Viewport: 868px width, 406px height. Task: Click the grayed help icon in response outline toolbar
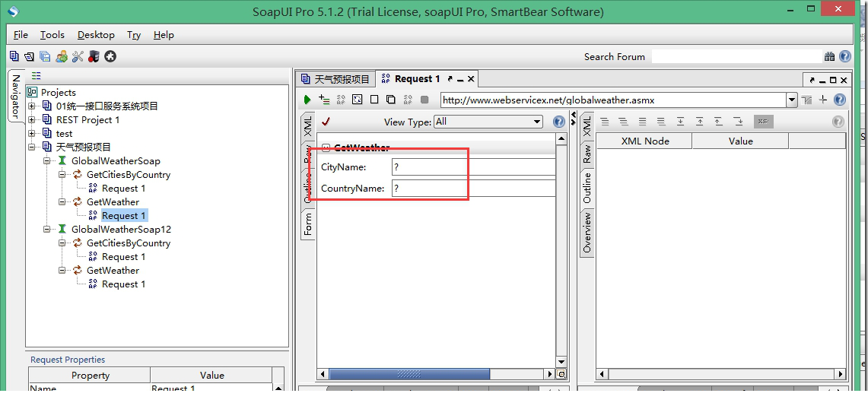838,122
